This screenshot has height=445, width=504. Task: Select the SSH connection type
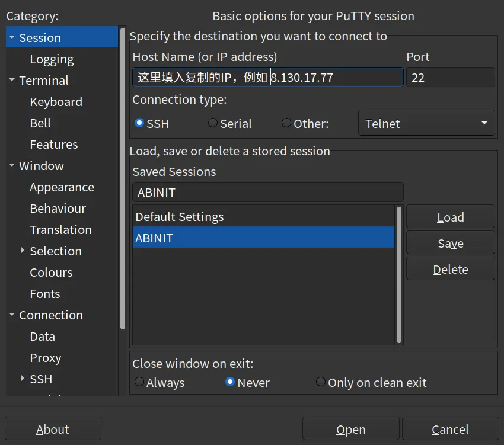139,123
